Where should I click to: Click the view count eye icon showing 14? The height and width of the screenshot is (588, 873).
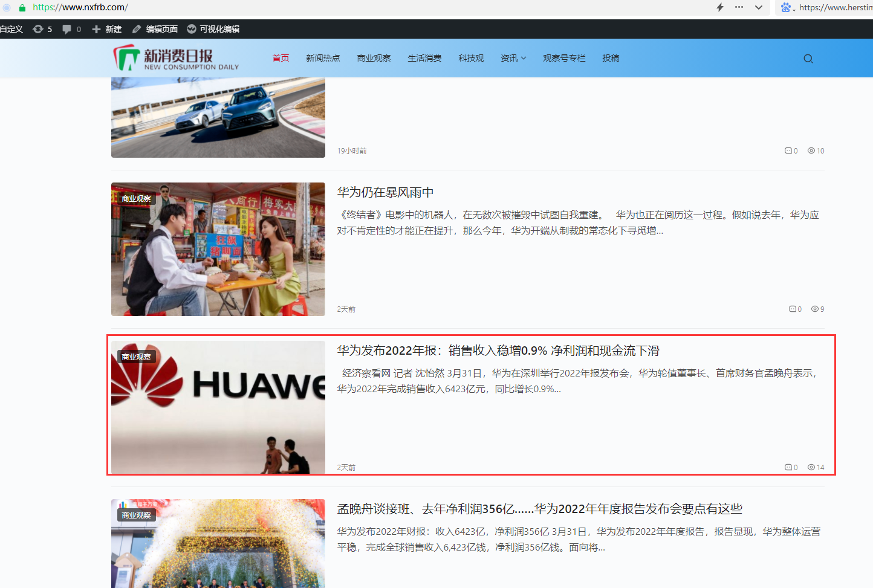click(811, 467)
